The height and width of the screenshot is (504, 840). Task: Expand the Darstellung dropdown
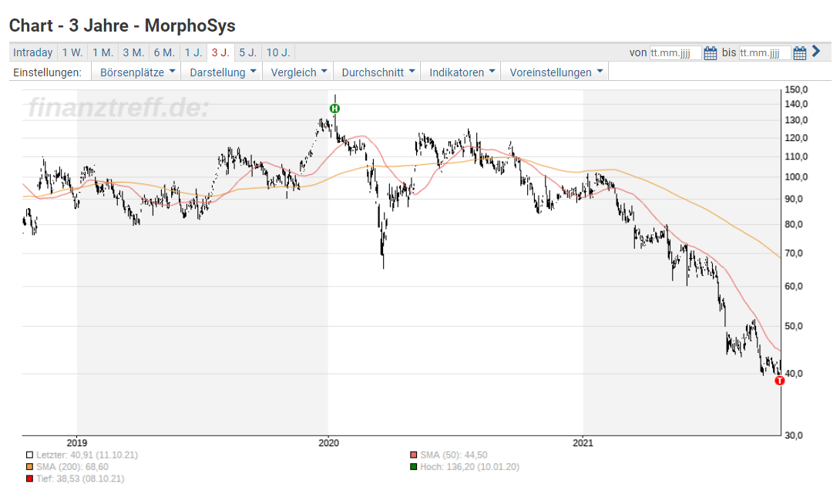[x=222, y=72]
